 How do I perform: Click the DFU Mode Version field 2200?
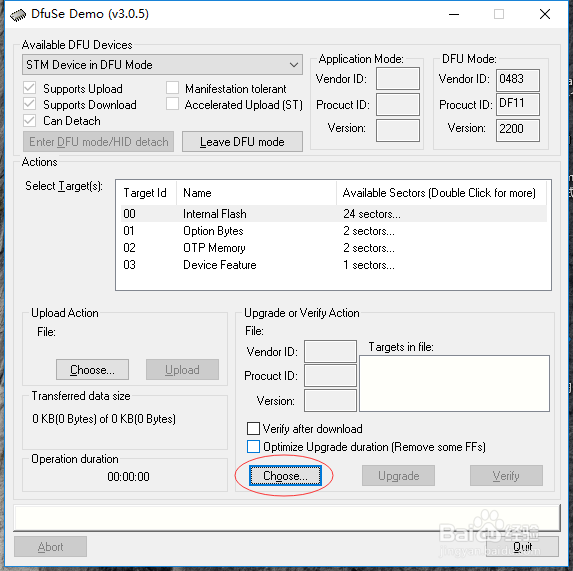click(x=518, y=130)
